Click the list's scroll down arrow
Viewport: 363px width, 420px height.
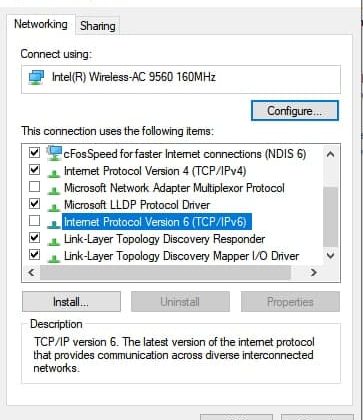click(x=330, y=256)
